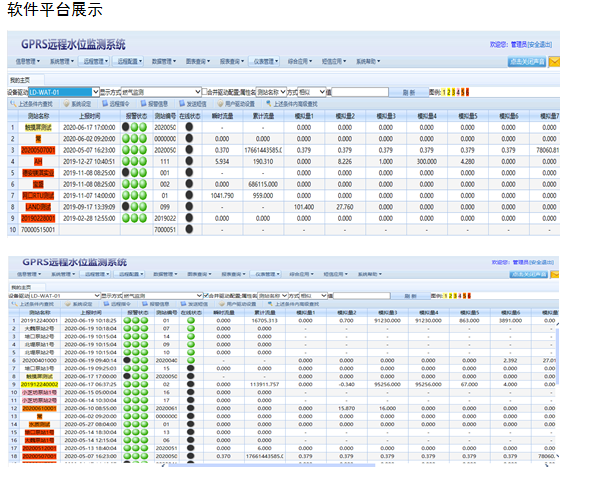Image resolution: width=589 pixels, height=477 pixels.
Task: Click 上述条件内高级查找 icon in lower screenshot
Action: pos(270,303)
